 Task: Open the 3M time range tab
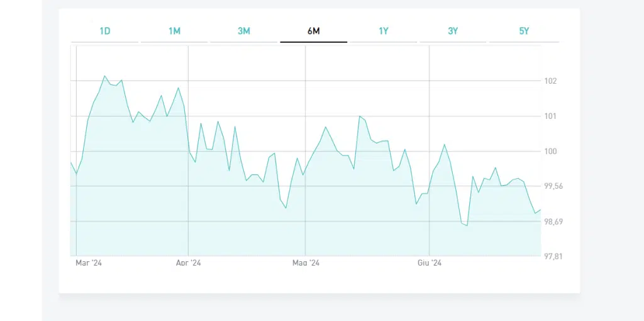[x=244, y=31]
